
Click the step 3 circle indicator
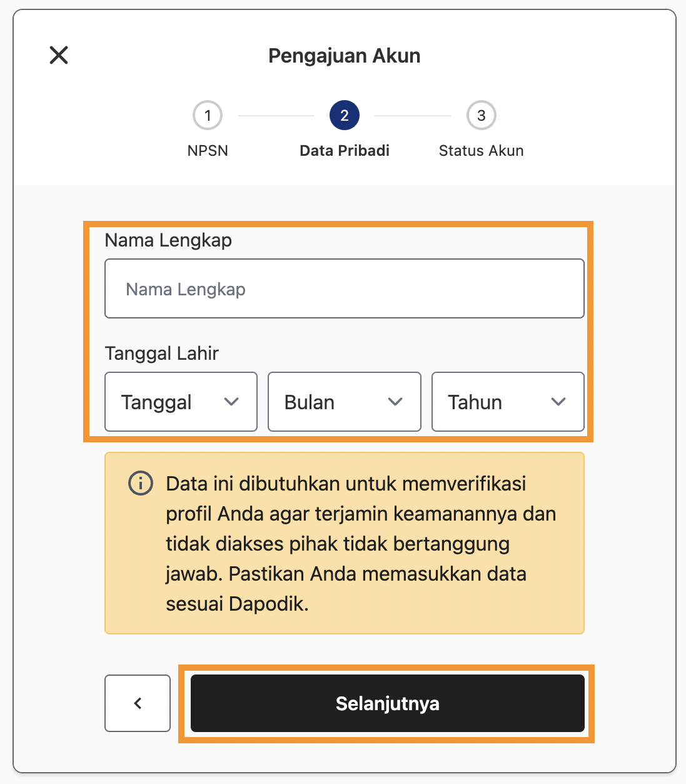[x=481, y=115]
